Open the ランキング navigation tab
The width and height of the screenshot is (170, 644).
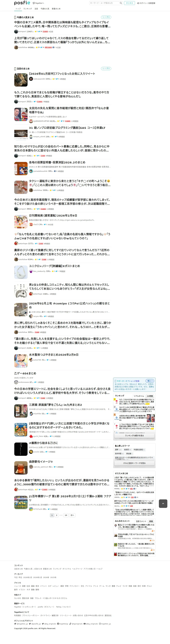pyautogui.click(x=27, y=9)
